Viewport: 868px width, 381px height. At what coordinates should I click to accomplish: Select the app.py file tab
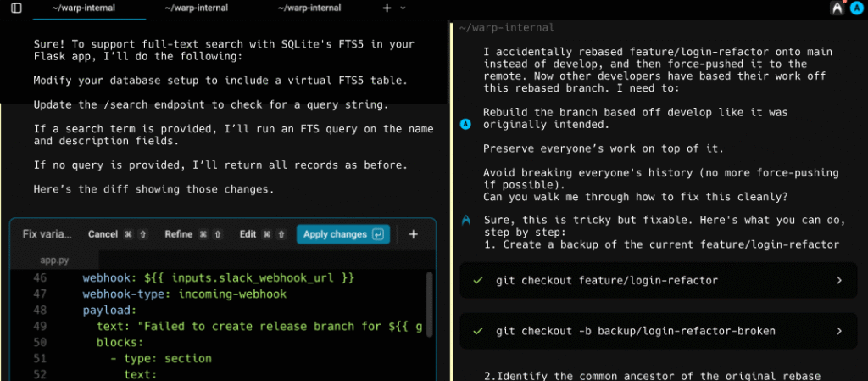click(56, 260)
